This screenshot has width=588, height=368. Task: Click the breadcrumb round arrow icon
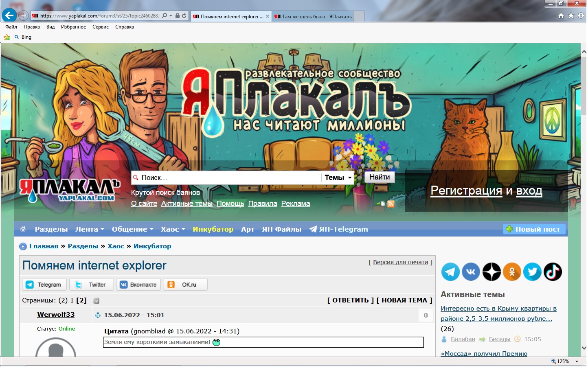(23, 247)
